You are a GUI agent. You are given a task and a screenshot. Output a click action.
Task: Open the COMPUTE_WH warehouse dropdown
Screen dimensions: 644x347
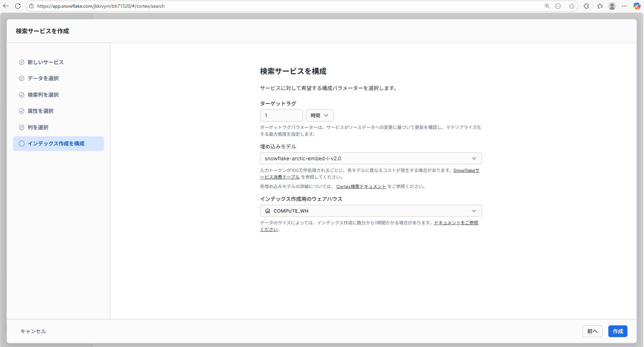(x=474, y=211)
